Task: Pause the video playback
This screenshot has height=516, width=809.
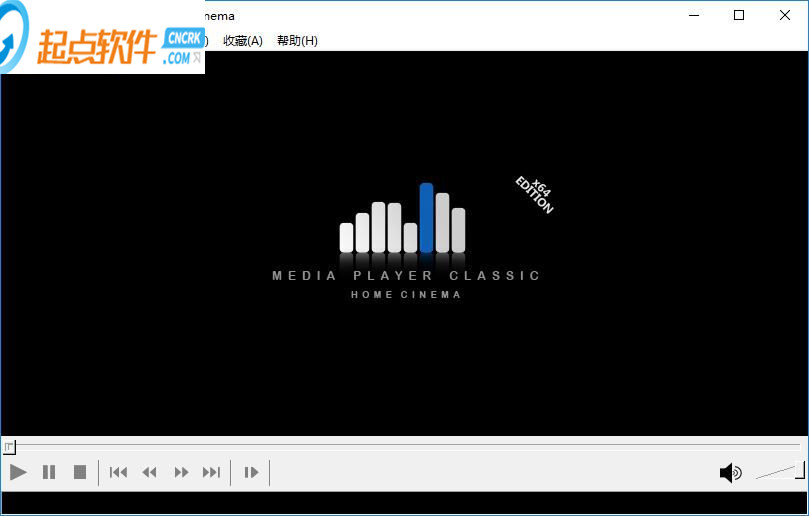Action: [49, 472]
